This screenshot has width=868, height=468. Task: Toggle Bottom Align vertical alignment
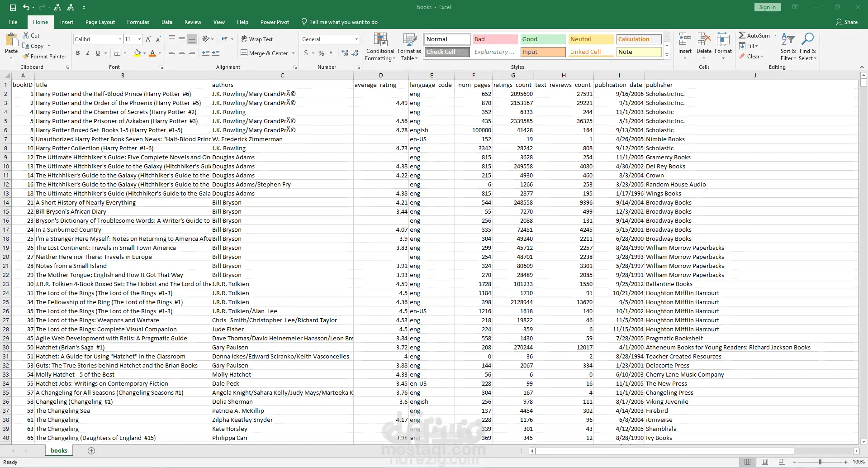192,39
